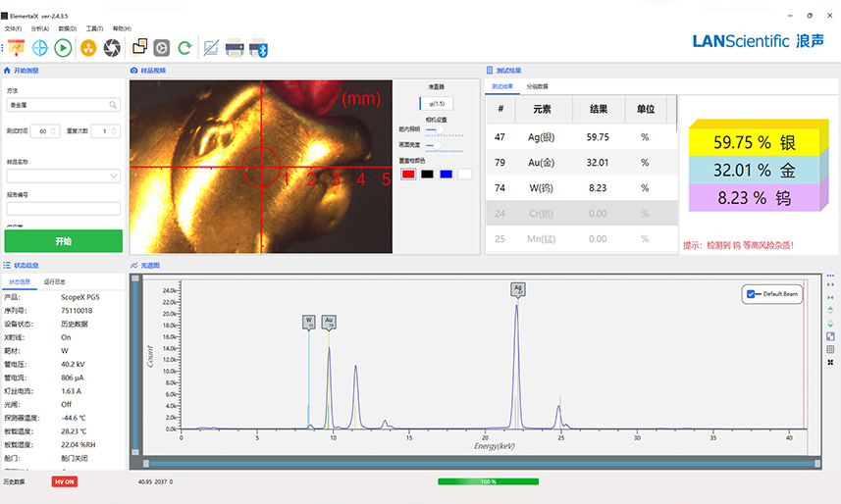Switch to the 运行日志 tab
The image size is (841, 504).
(x=55, y=281)
